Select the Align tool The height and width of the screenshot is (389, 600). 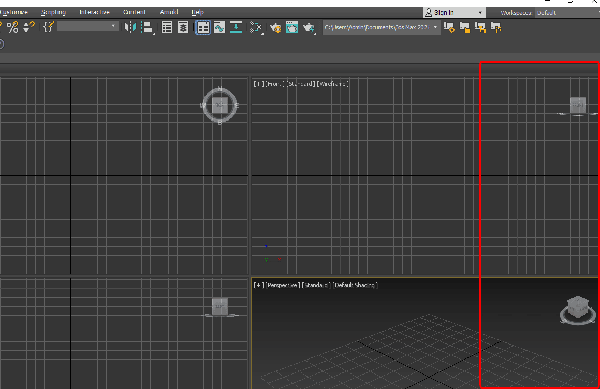tap(147, 28)
